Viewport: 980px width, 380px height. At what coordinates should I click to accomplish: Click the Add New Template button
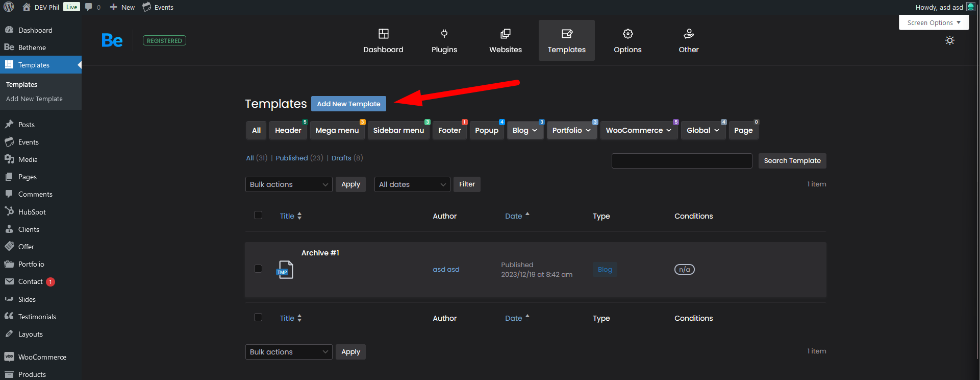(x=349, y=104)
